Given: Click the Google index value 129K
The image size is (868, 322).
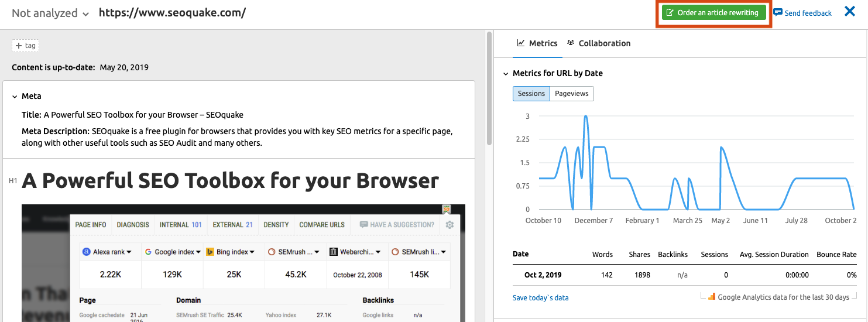Looking at the screenshot, I should coord(171,274).
